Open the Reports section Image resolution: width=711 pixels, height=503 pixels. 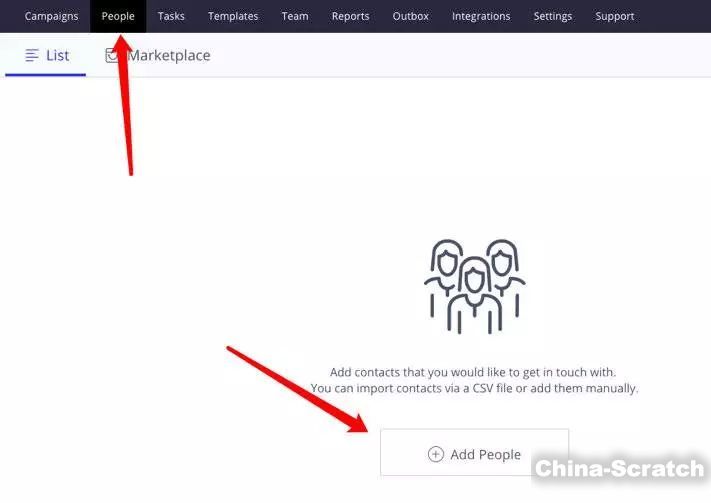point(350,16)
